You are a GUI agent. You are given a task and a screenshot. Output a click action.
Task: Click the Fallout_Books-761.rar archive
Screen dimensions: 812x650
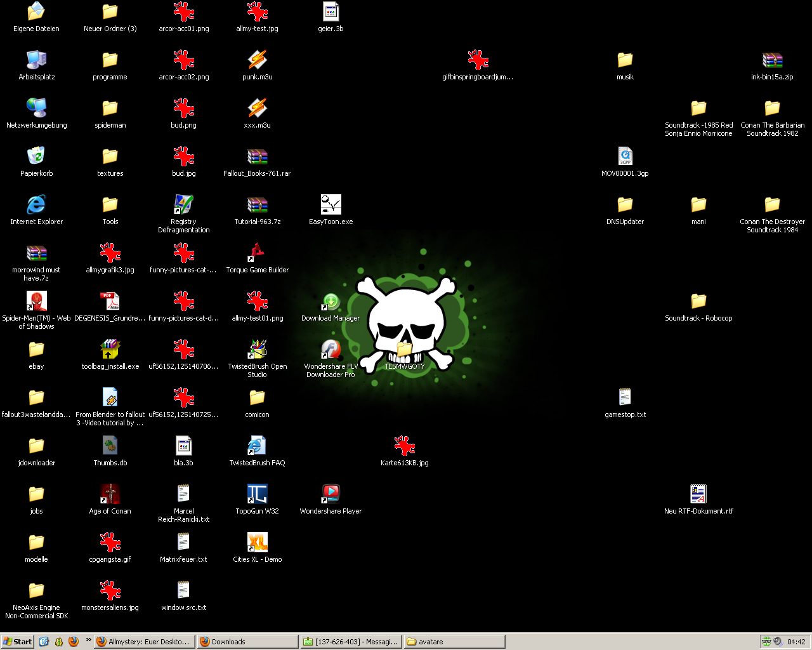257,156
